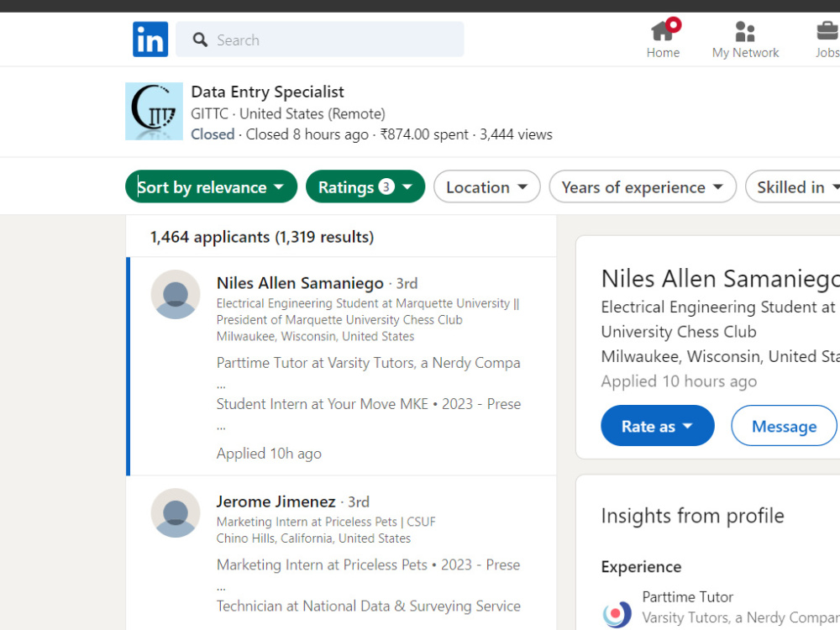840x630 pixels.
Task: Expand the Years of experience filter
Action: click(x=643, y=186)
